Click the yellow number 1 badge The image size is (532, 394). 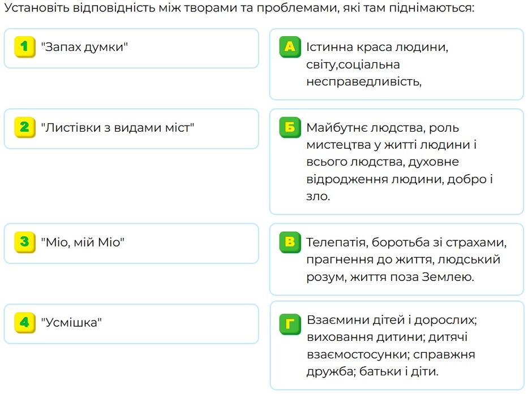coord(25,47)
